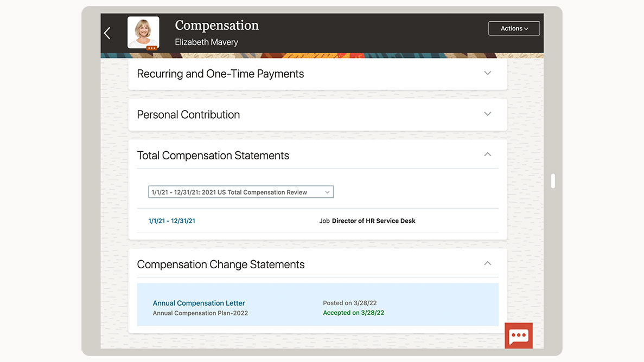Click the Compensation page title
The image size is (644, 362).
[216, 25]
